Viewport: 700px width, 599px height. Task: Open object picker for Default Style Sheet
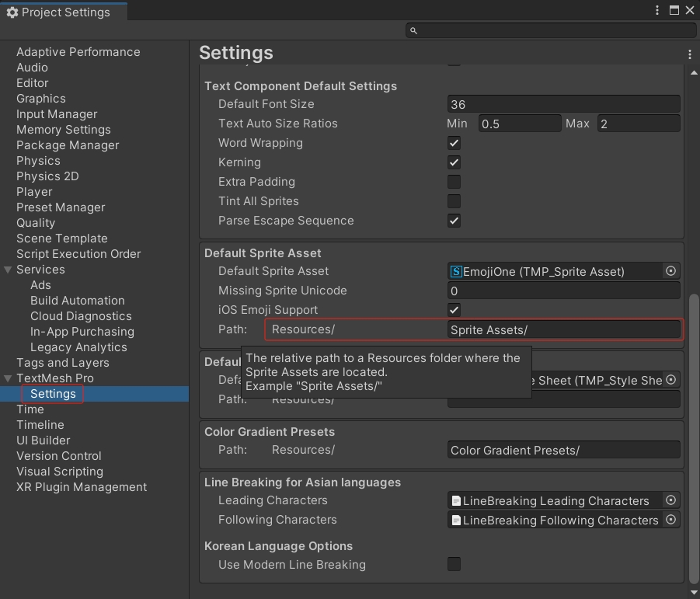pos(670,380)
